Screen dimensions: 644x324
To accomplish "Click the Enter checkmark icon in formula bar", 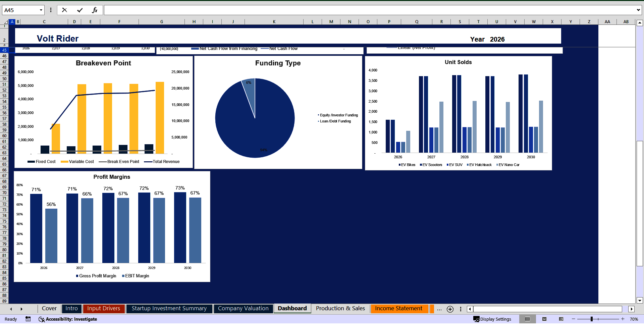I will pos(80,10).
